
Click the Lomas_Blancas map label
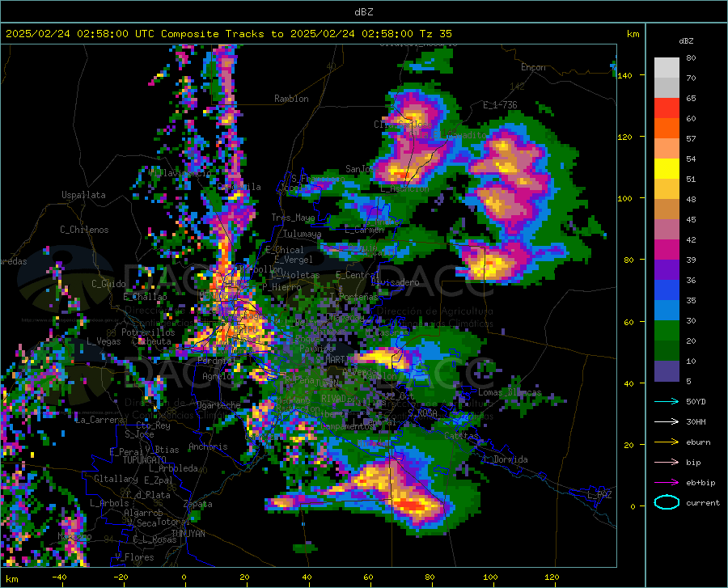(510, 392)
